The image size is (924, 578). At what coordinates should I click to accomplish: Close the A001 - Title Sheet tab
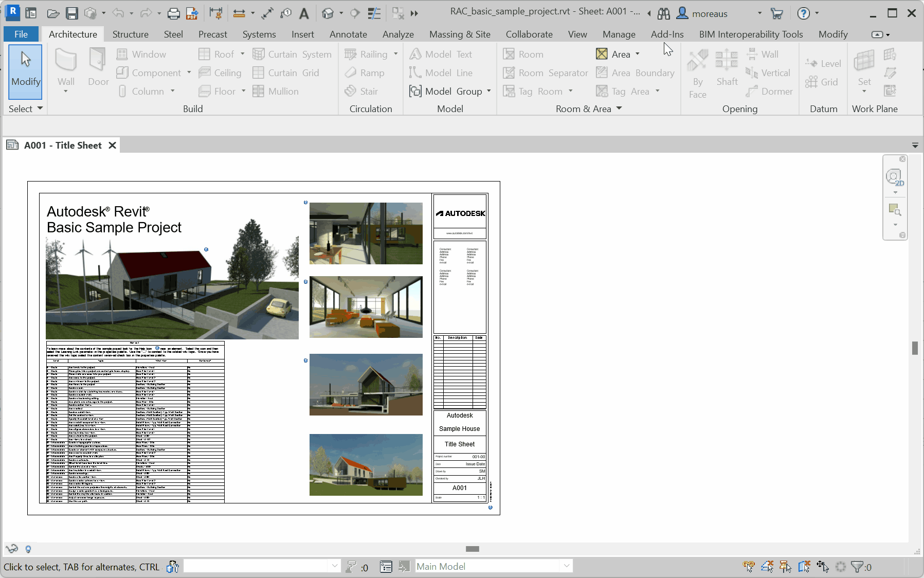(x=112, y=146)
